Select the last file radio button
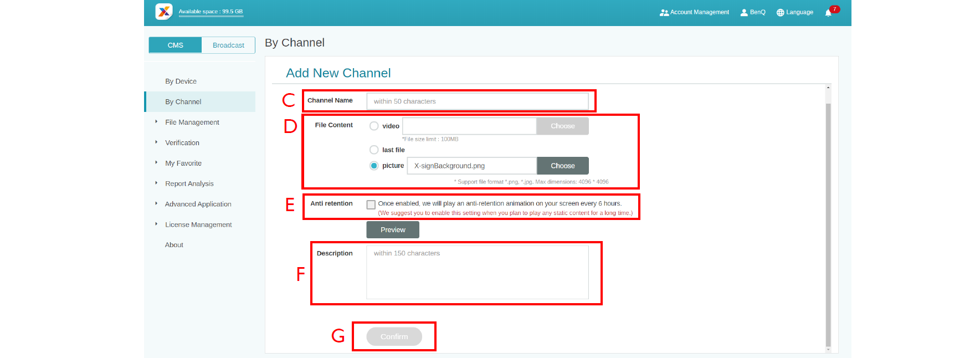This screenshot has height=358, width=980. point(374,150)
